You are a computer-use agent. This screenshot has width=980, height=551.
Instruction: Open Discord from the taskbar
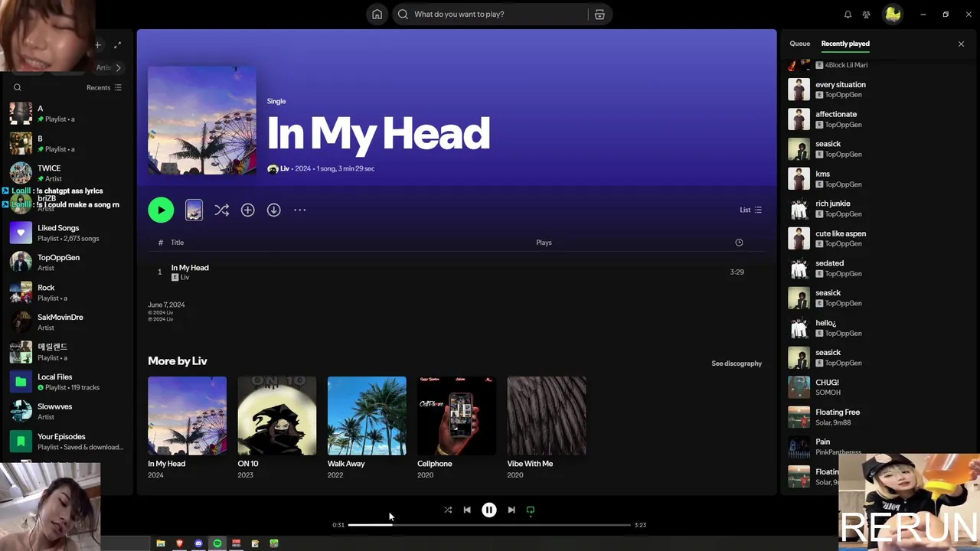198,543
